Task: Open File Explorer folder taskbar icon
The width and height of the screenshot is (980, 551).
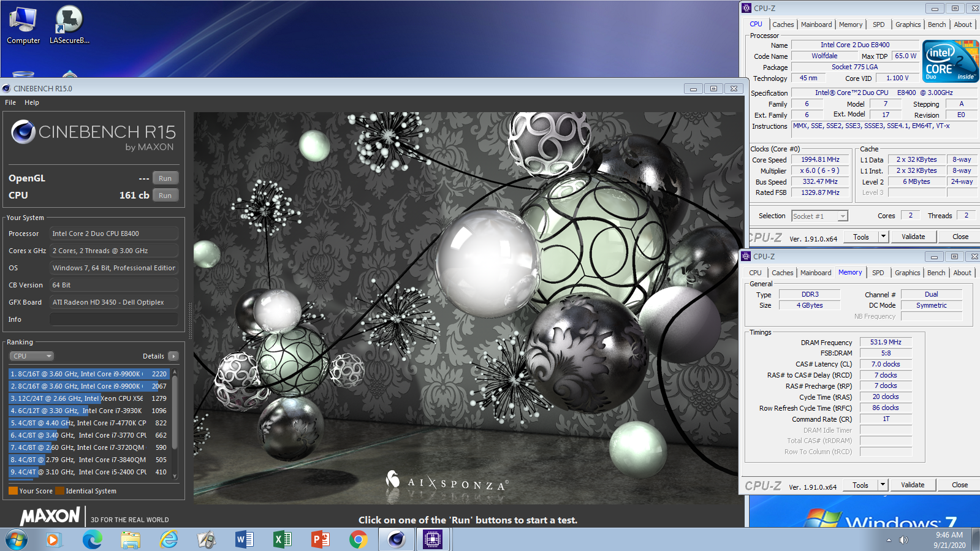Action: [131, 540]
